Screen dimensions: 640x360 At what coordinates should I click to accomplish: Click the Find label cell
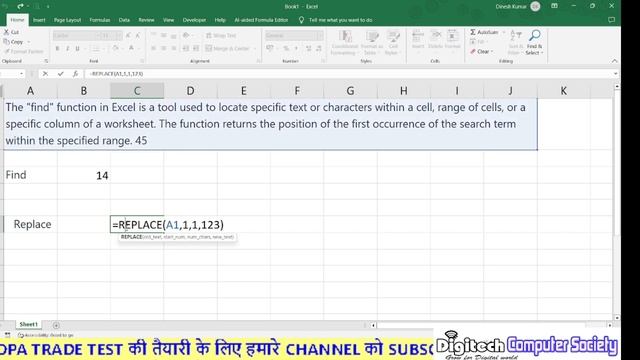point(31,175)
